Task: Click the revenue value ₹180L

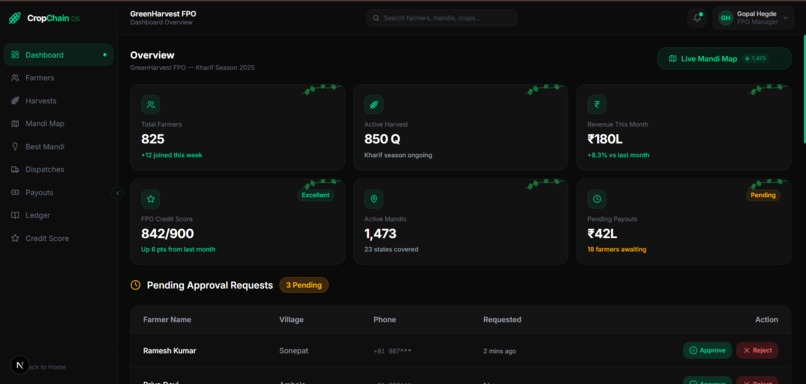Action: click(x=604, y=139)
